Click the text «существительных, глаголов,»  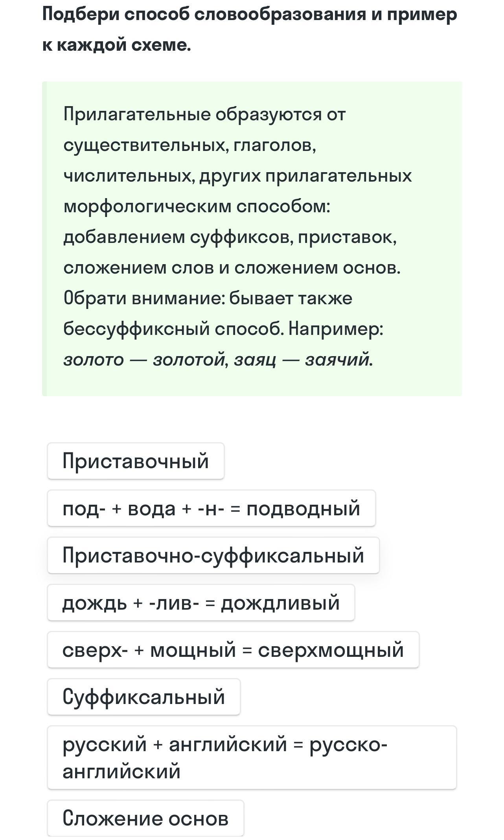[190, 145]
